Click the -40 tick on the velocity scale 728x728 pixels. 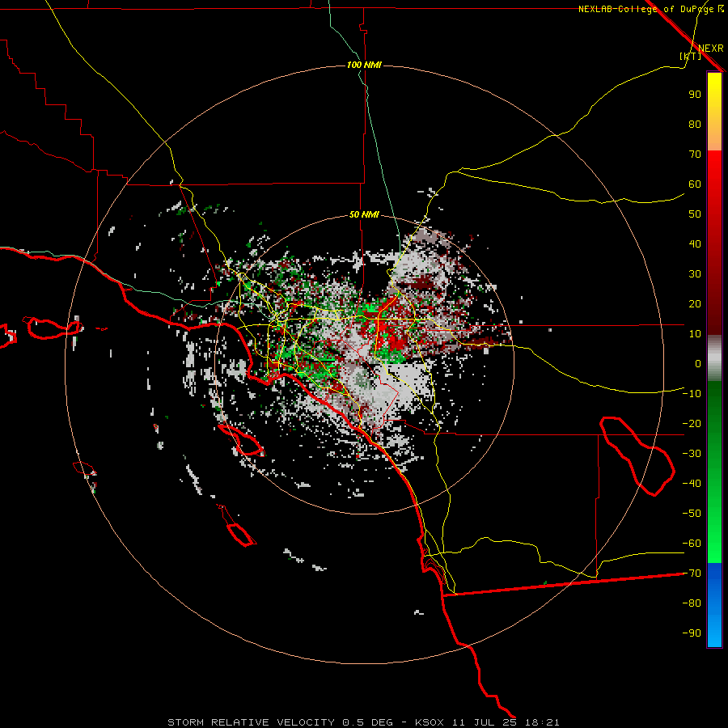point(692,484)
